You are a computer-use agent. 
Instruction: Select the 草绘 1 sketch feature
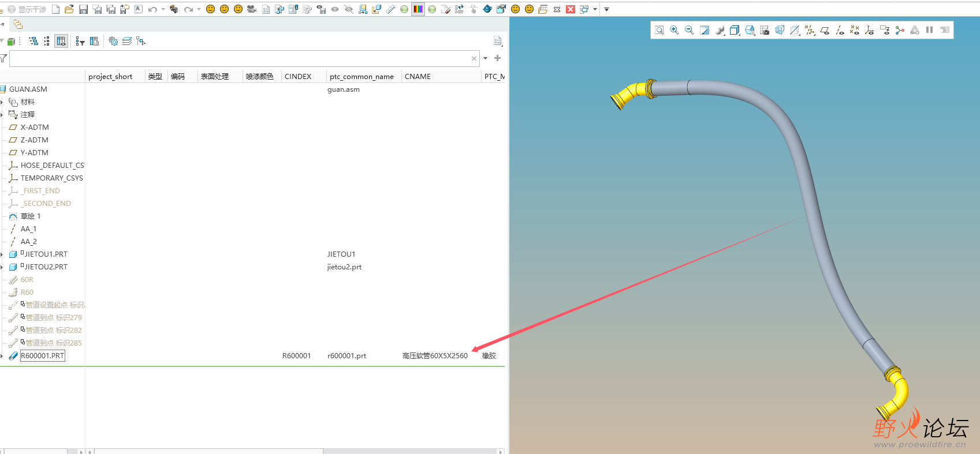point(31,216)
